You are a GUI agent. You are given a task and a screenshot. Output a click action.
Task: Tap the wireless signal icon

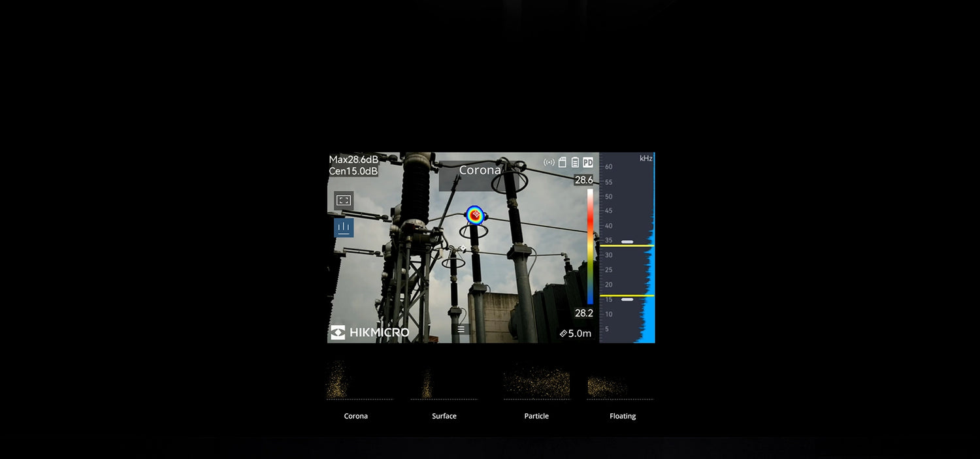point(549,163)
